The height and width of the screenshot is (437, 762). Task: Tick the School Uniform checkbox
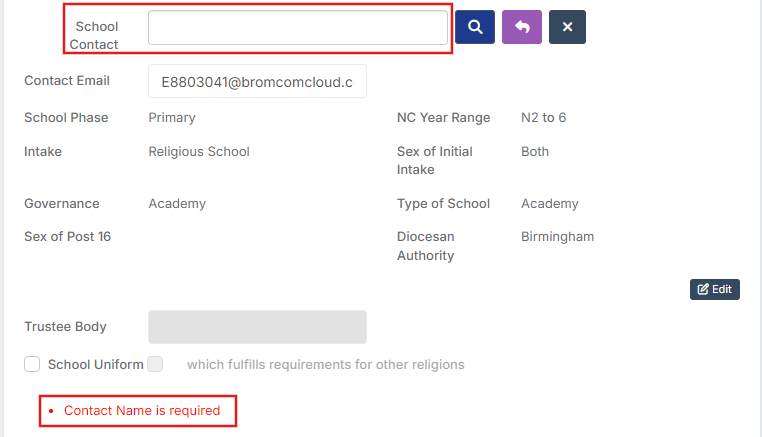point(32,364)
